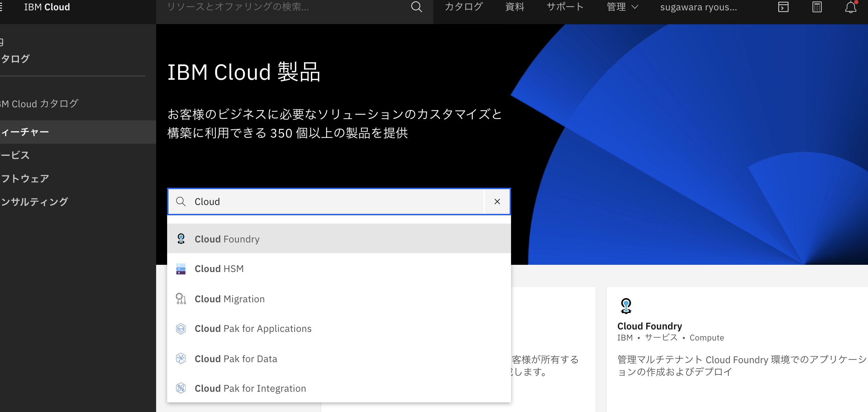Open IBM Cloud Shell from the top bar
Screen dimensions: 868x412
[783, 7]
